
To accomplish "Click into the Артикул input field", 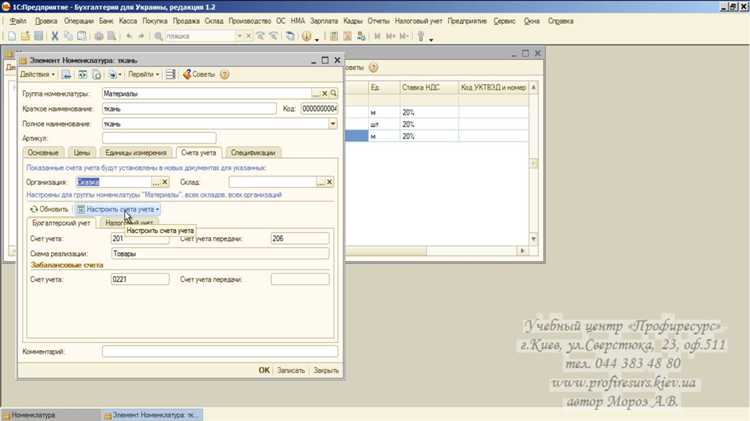I will 159,138.
